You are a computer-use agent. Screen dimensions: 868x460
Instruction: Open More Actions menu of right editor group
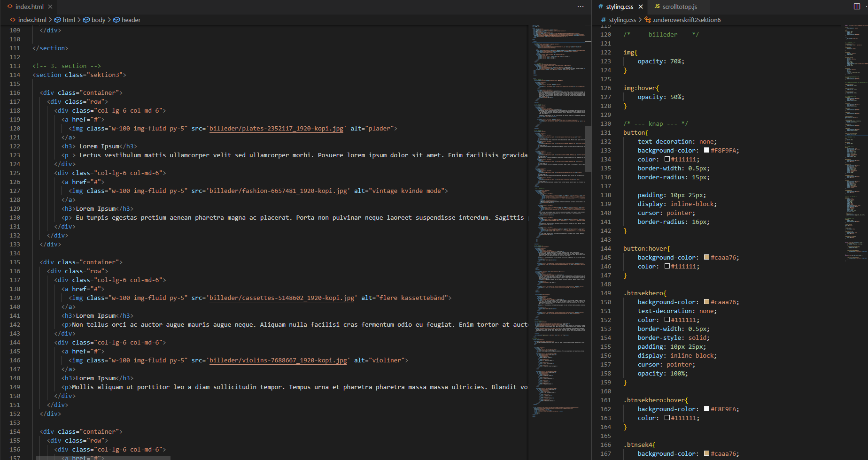[x=867, y=7]
